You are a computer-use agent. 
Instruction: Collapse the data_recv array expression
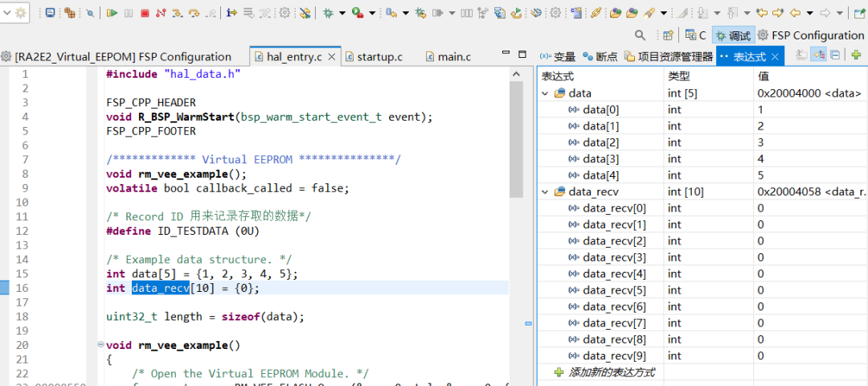[x=546, y=191]
